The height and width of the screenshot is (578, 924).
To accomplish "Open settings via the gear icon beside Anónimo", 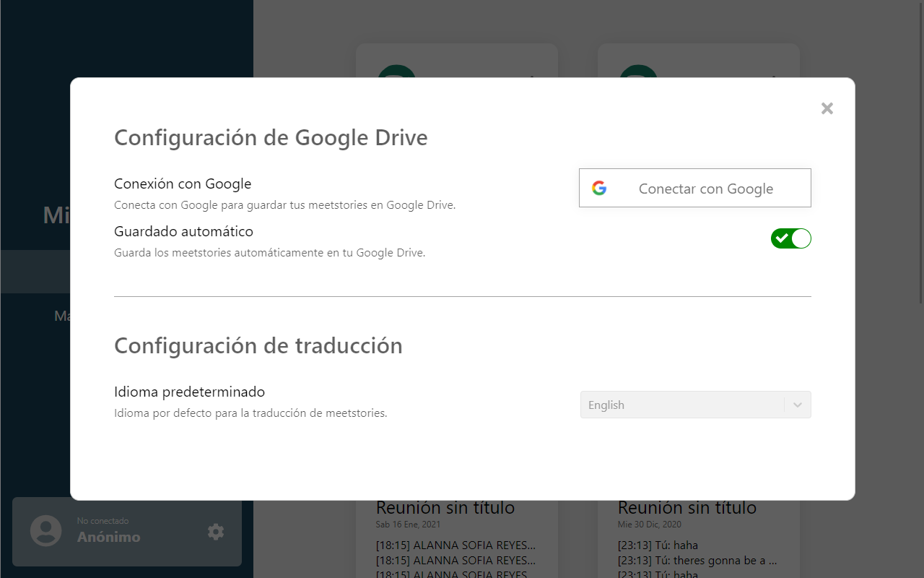I will coord(216,532).
